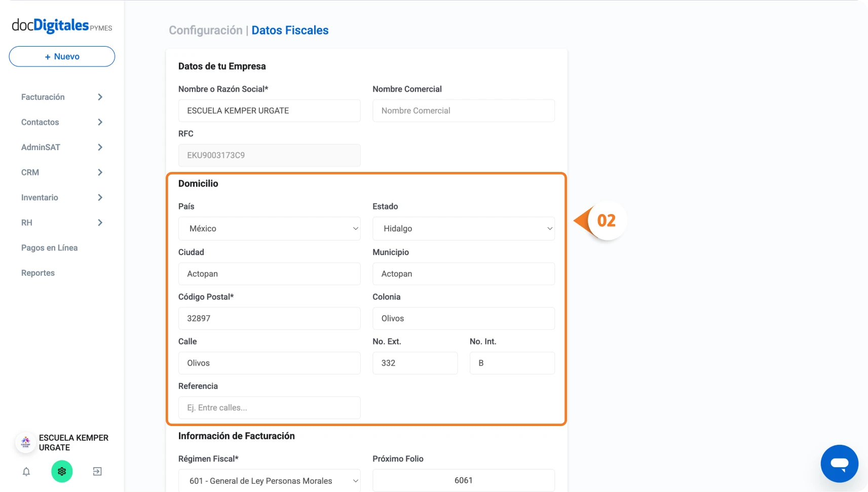Open Pagos en Línea in sidebar
This screenshot has width=868, height=492.
click(49, 248)
